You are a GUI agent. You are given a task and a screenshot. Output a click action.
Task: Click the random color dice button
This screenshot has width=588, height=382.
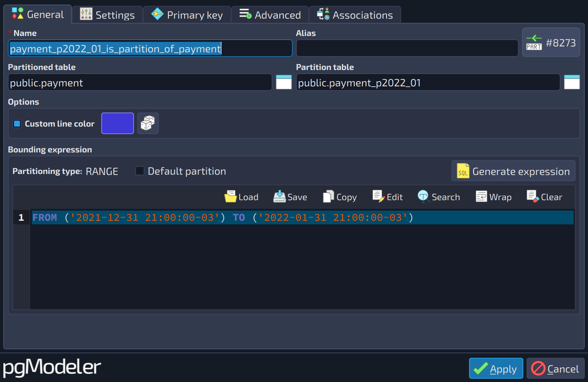[148, 123]
